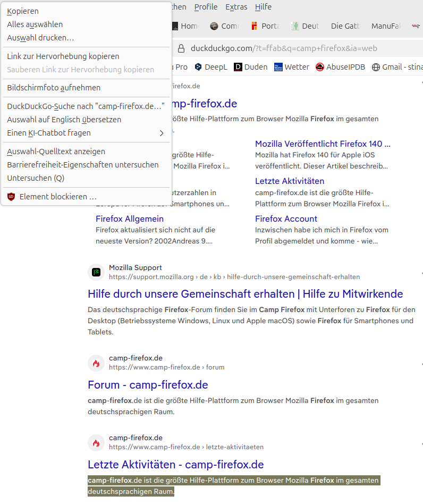Image resolution: width=423 pixels, height=504 pixels.
Task: Open Hilfe durch unsere Gemeinschaft erhalten result
Action: pyautogui.click(x=245, y=294)
